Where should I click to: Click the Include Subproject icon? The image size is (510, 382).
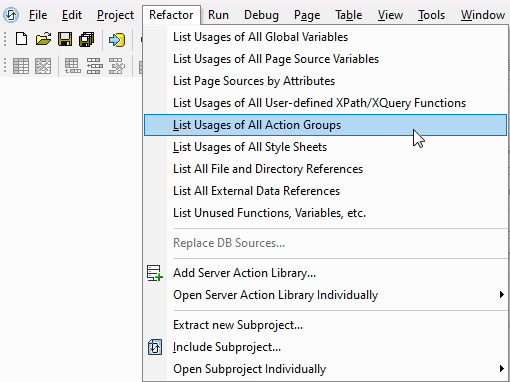[x=155, y=347]
